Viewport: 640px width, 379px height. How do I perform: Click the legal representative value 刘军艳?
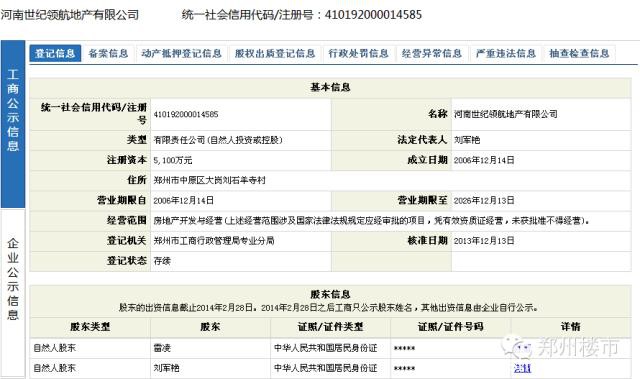pos(467,140)
